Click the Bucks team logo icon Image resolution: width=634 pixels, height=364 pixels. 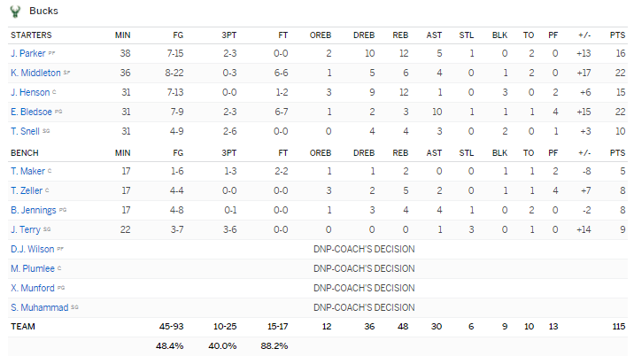(x=15, y=12)
